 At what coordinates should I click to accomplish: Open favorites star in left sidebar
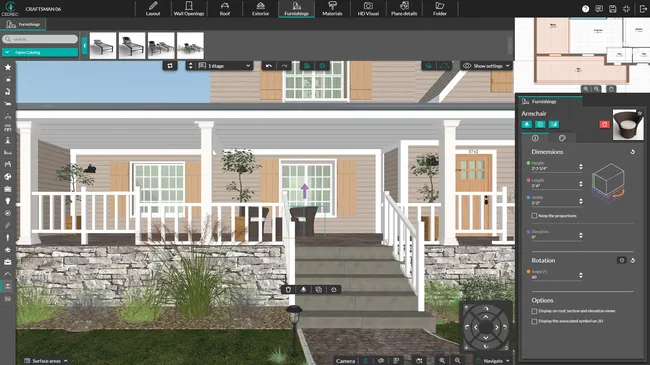(7, 67)
